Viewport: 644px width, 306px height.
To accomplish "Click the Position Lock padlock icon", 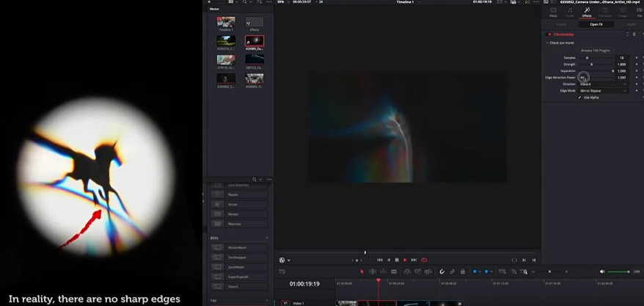I will click(x=462, y=272).
